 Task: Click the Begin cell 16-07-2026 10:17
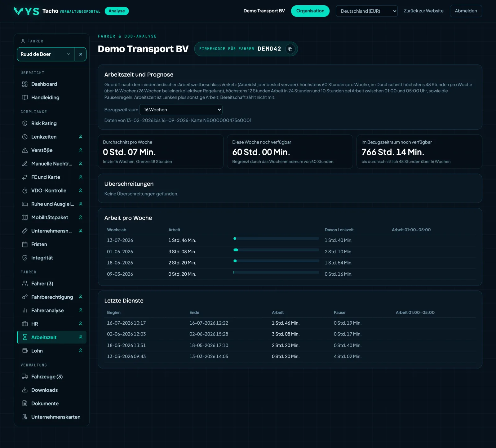(126, 323)
